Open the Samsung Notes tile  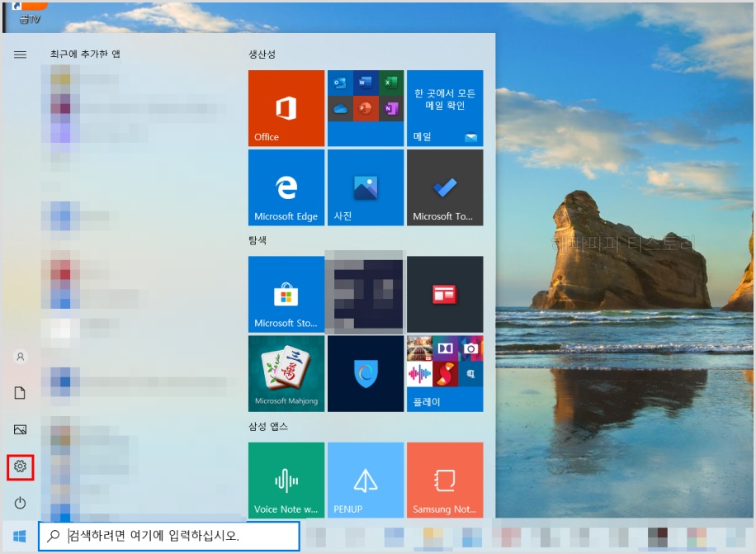point(445,481)
